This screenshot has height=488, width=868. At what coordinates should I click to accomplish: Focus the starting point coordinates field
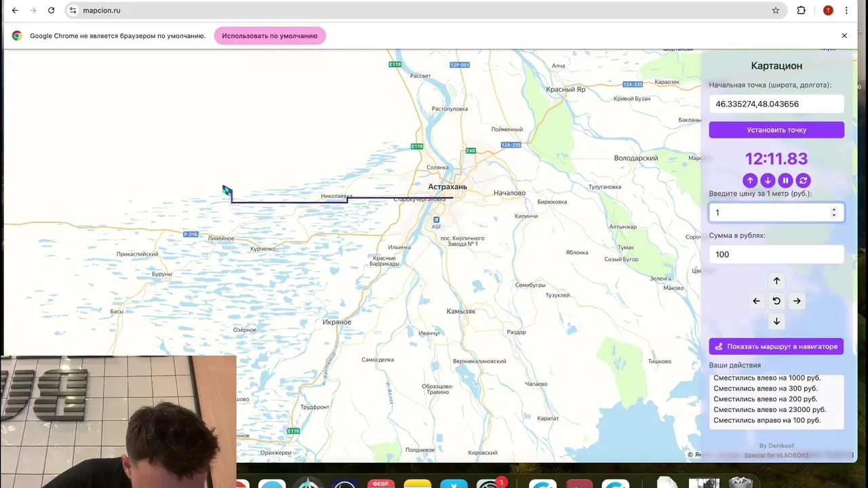[776, 104]
